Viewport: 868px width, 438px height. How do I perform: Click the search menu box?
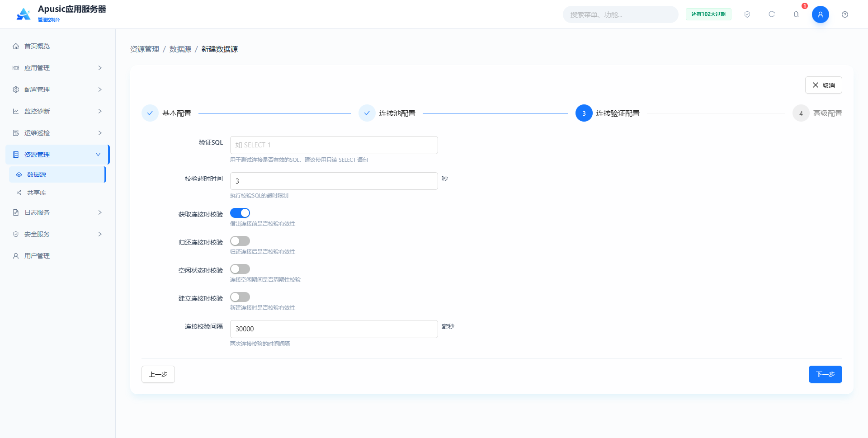pos(621,14)
